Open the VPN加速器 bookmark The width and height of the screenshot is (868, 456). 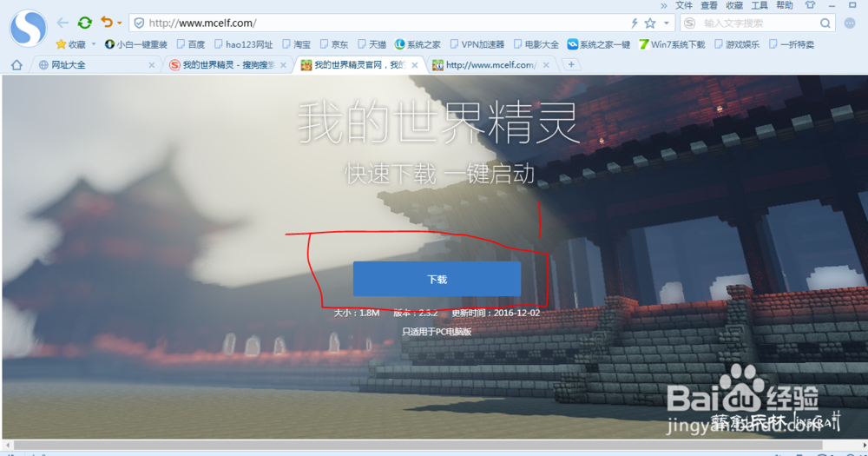(x=477, y=44)
